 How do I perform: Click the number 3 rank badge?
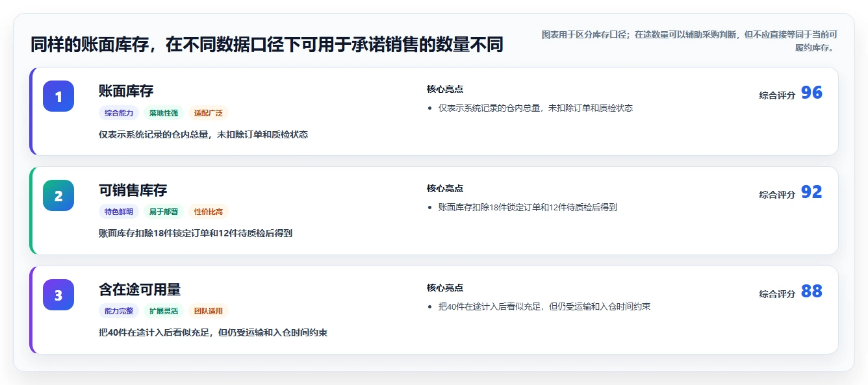tap(58, 295)
